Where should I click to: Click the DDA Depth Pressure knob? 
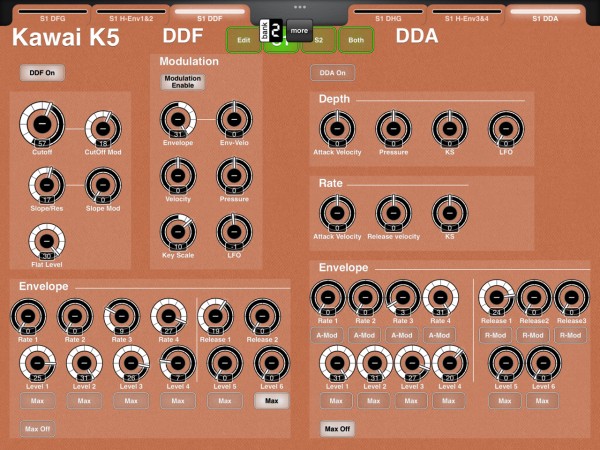[393, 129]
